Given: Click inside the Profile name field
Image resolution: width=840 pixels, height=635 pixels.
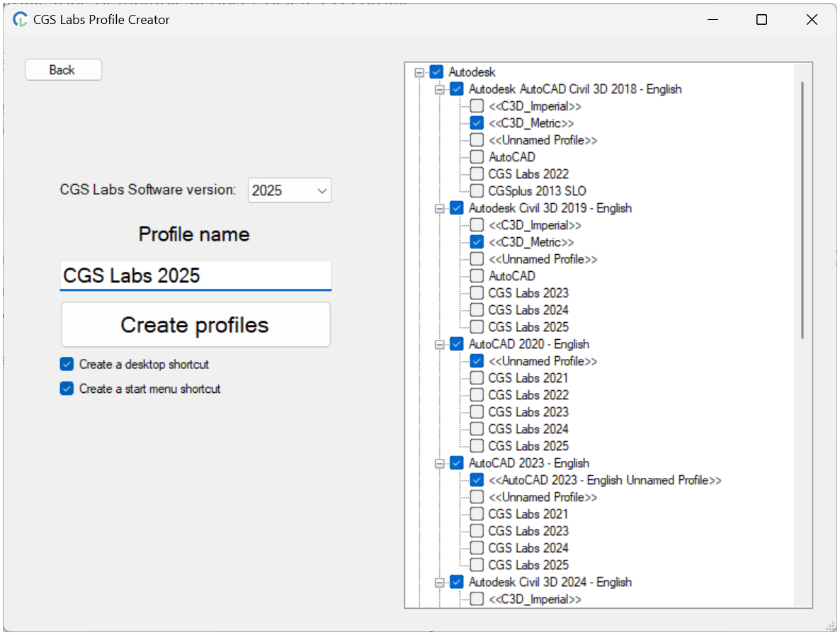Looking at the screenshot, I should [195, 275].
